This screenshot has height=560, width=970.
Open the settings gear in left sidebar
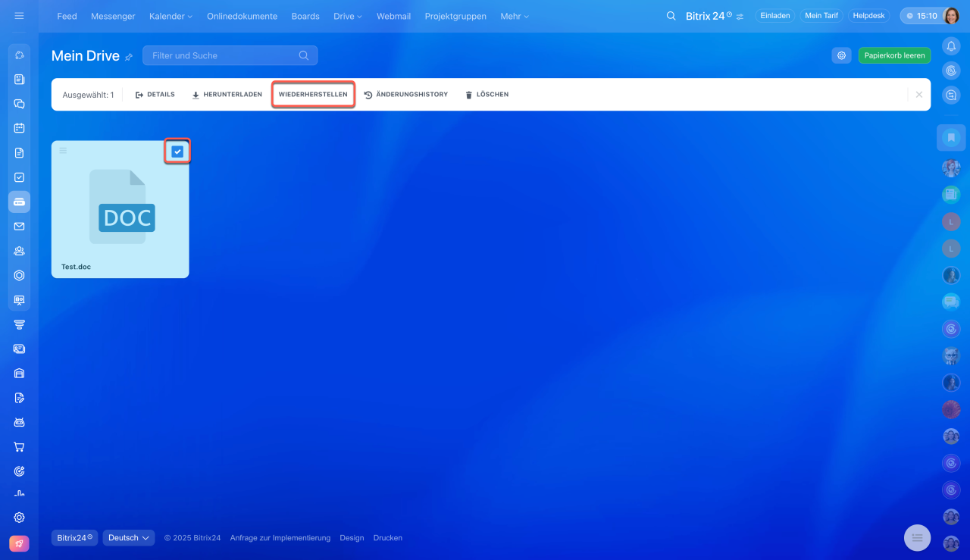(20, 518)
